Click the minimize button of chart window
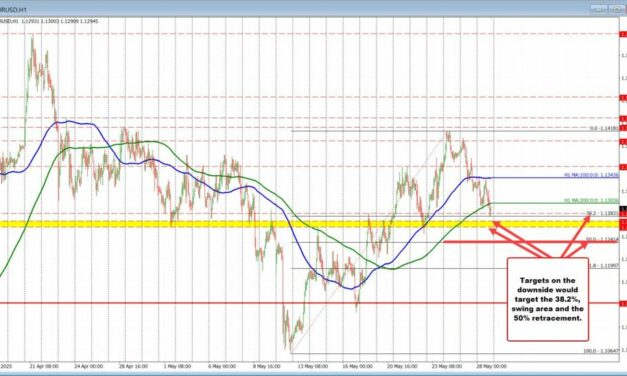627x376 pixels. [x=598, y=9]
